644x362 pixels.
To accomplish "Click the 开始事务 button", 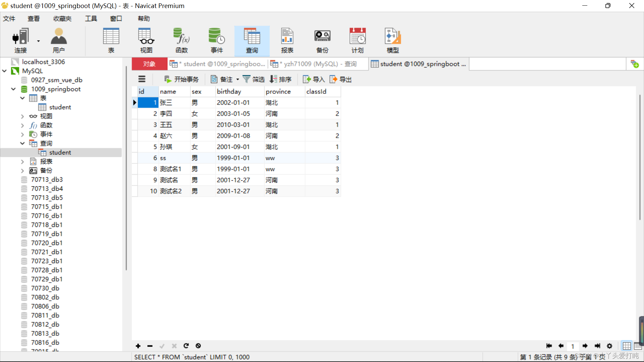I will click(181, 79).
